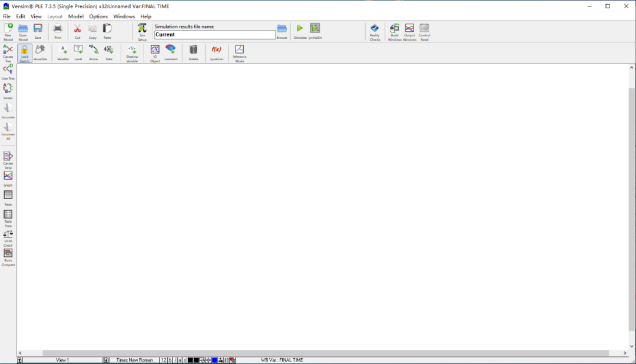Toggle bold 'b' in status bar
Viewport: 636px width, 364px height.
(x=170, y=360)
